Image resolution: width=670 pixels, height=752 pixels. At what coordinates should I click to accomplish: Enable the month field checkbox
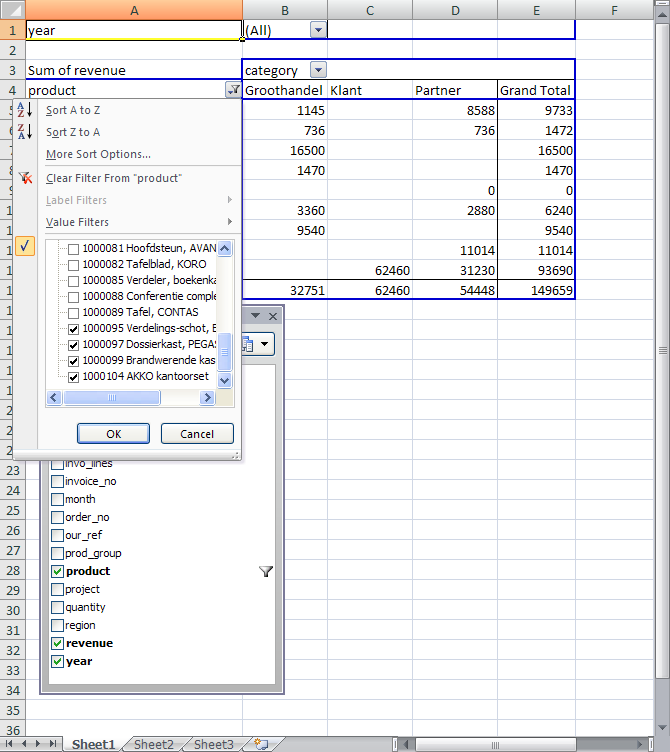[x=58, y=499]
